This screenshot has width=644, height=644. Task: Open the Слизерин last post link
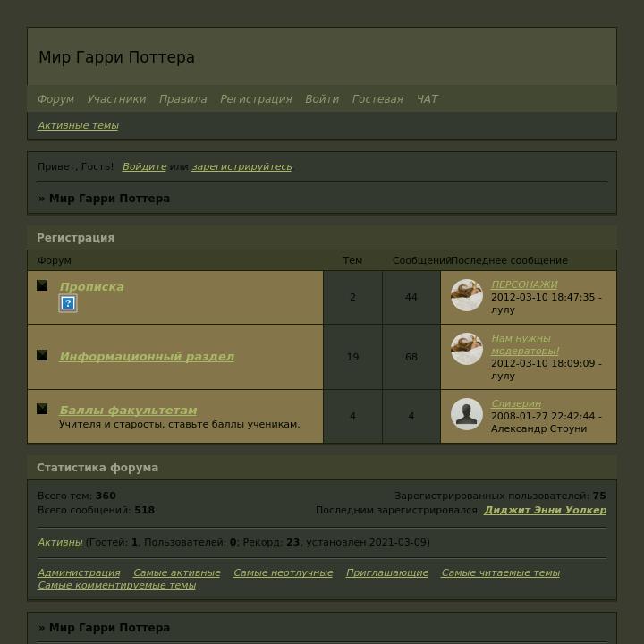[516, 403]
